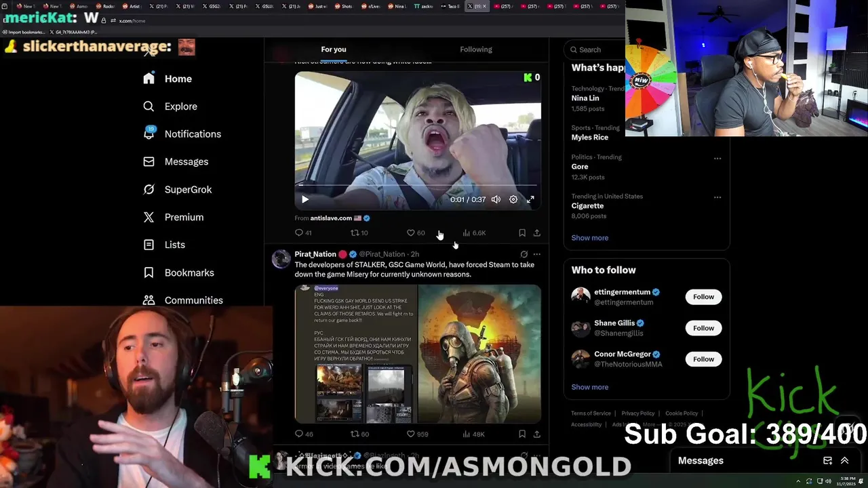Play the antislave.com video
Screen dimensions: 868x488
coord(305,199)
